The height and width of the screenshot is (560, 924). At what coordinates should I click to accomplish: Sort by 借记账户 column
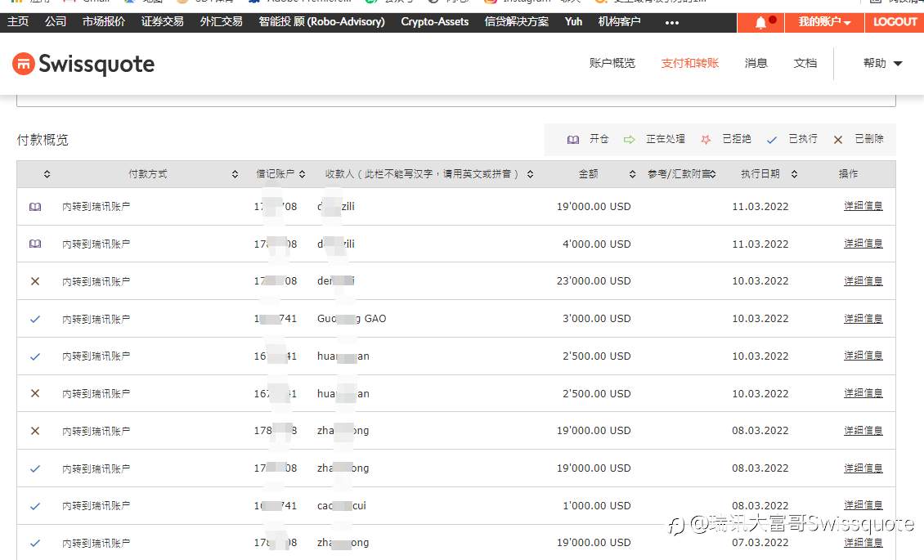[x=303, y=173]
